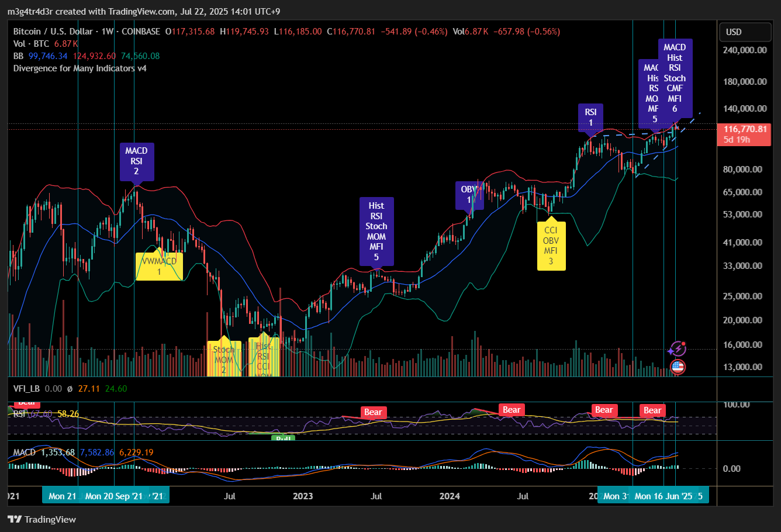Click the Mon 21 date marker
The image size is (781, 532).
point(62,496)
